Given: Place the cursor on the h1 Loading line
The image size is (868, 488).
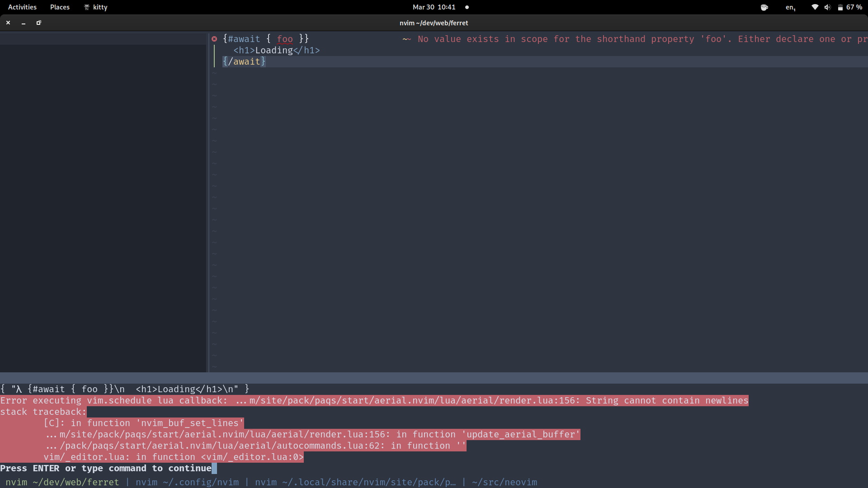Looking at the screenshot, I should pos(277,50).
